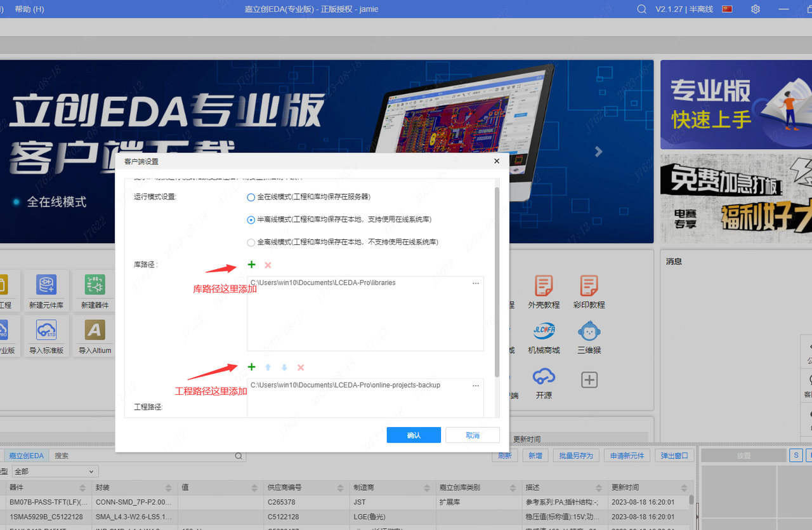812x530 pixels.
Task: Switch to the 嘉立创EDA library tab
Action: [26, 456]
